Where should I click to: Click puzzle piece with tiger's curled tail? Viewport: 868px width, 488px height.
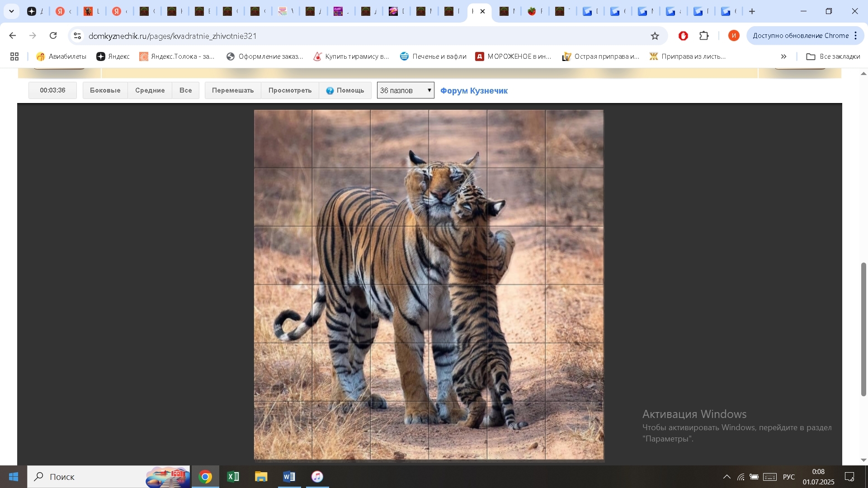pos(283,314)
